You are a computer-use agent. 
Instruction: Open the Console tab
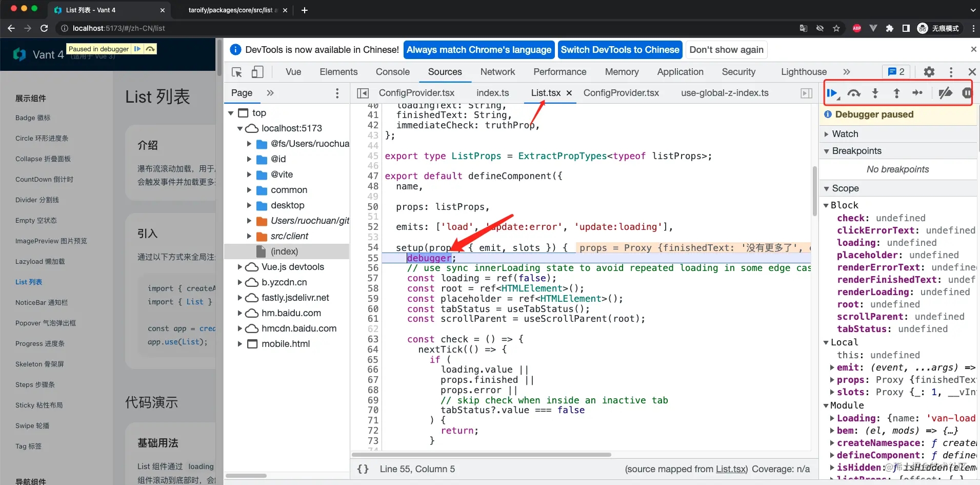pyautogui.click(x=392, y=72)
